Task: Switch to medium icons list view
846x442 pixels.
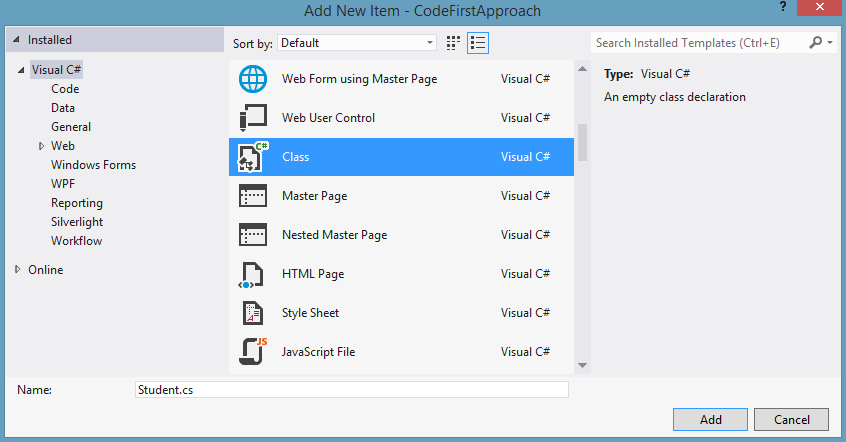Action: [478, 43]
